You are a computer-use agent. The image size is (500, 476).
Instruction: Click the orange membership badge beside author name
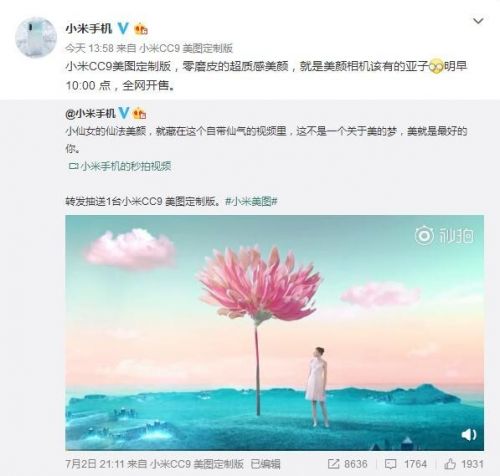141,29
